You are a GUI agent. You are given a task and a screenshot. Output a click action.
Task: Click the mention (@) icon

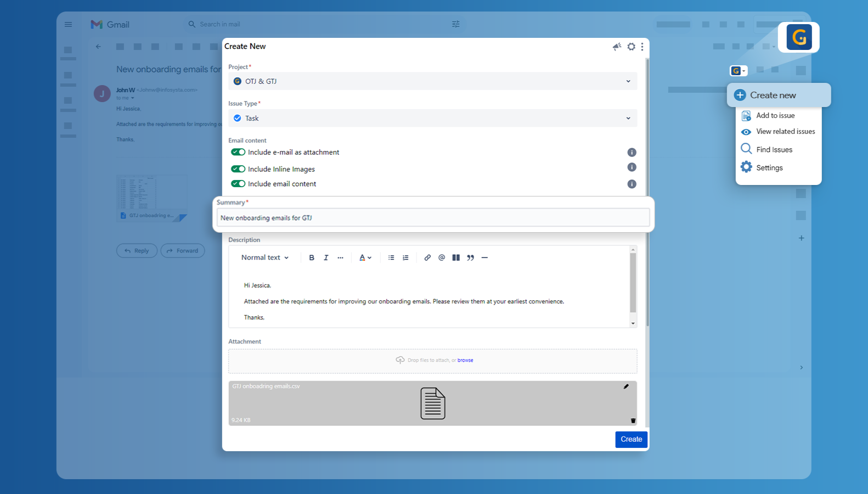click(442, 257)
